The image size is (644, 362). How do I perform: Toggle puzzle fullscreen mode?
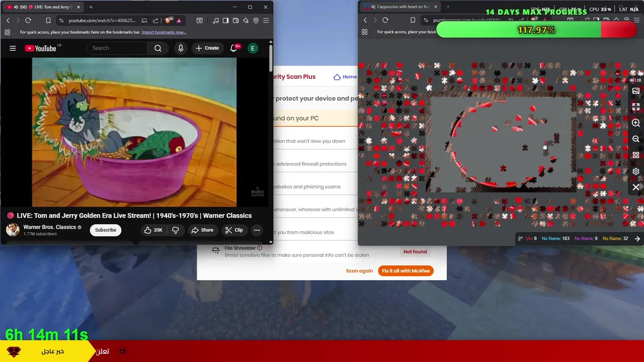[x=636, y=107]
